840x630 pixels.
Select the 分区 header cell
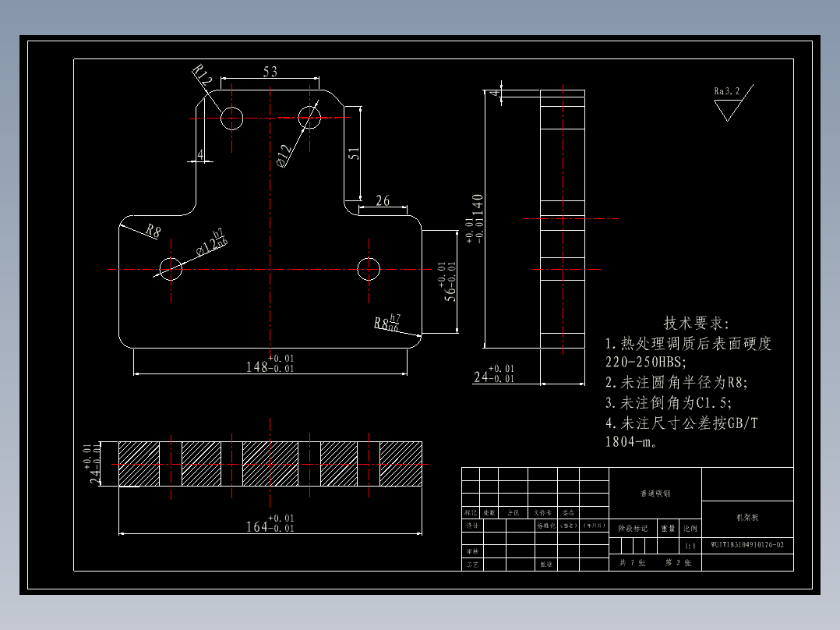514,512
